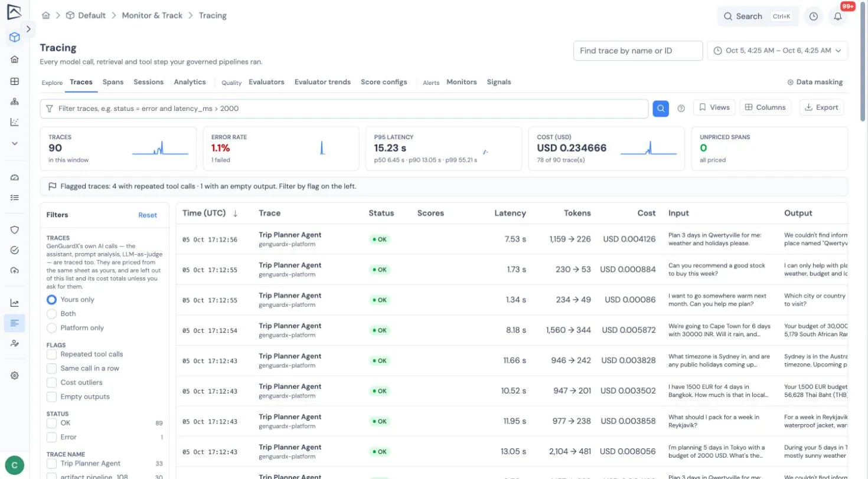This screenshot has width=868, height=479.
Task: Sort by the Time (UTC) column header
Action: (210, 213)
